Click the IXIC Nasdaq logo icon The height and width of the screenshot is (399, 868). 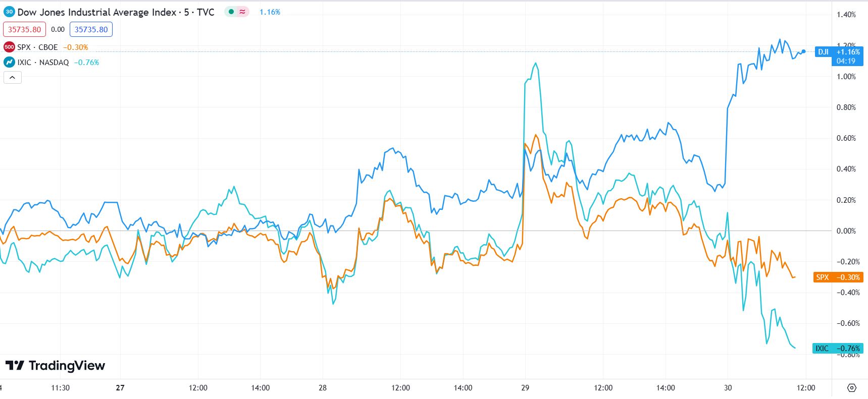pos(9,63)
